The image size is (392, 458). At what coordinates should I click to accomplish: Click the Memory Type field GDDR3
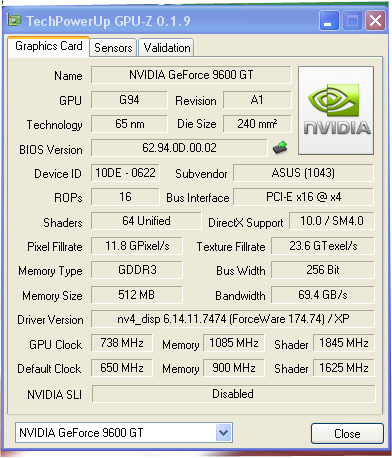coord(137,270)
